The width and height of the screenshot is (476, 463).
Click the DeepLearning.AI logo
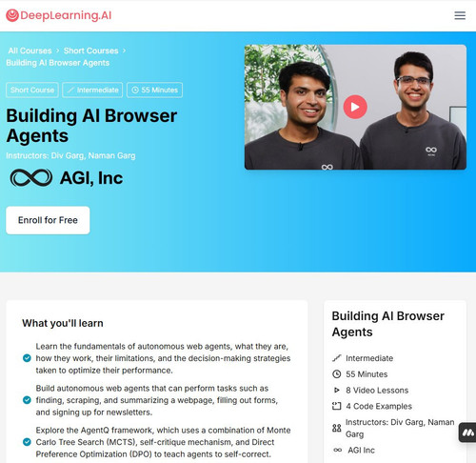(x=59, y=15)
